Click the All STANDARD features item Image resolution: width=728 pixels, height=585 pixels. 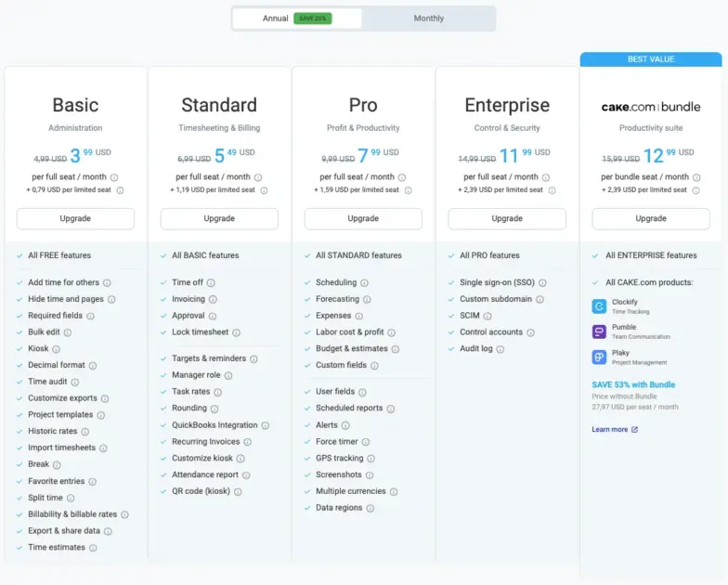(x=358, y=255)
